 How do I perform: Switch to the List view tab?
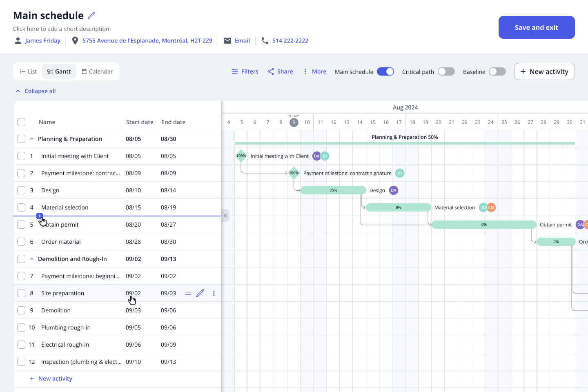[x=29, y=71]
